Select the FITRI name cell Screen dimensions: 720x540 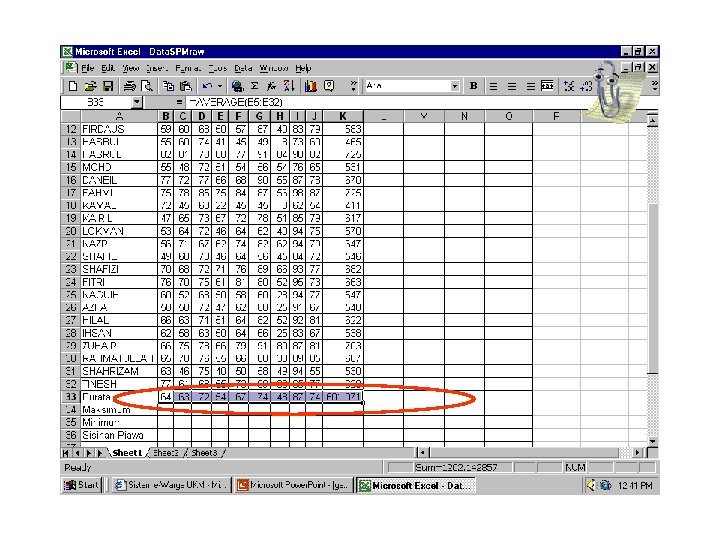119,282
